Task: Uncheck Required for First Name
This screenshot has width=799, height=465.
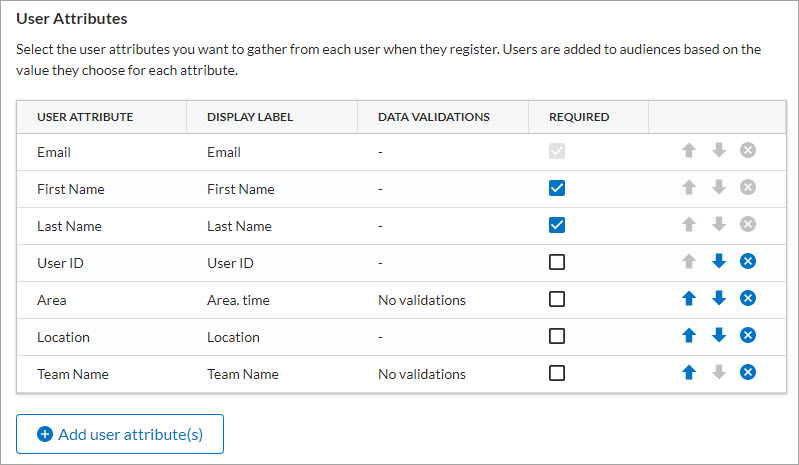Action: click(x=557, y=188)
